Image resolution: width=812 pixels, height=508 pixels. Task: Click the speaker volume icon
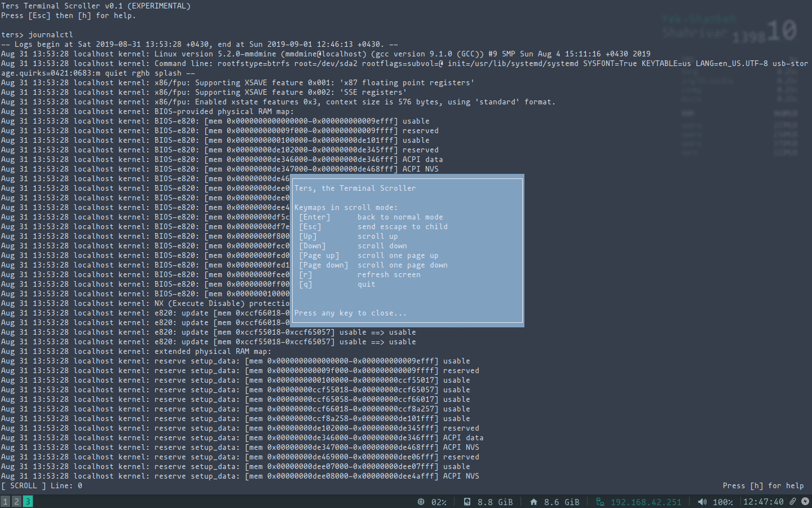point(702,502)
